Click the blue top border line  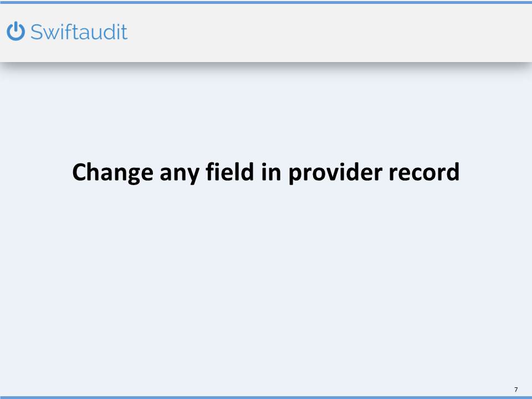click(x=266, y=2)
